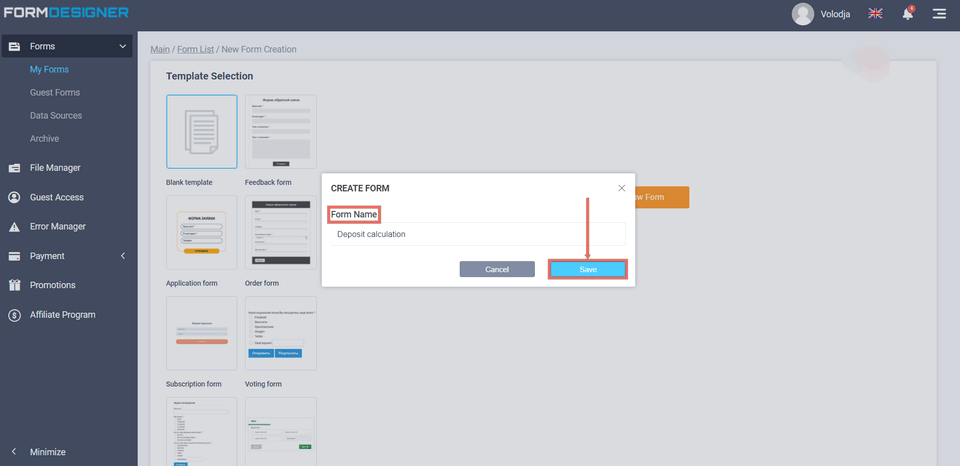960x466 pixels.
Task: Go to Data Sources menu item
Action: 56,116
